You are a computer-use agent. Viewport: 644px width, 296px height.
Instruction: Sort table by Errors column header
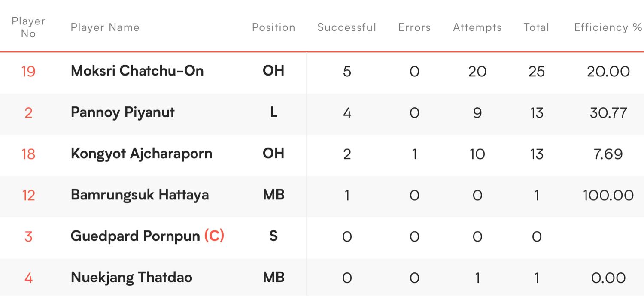414,27
